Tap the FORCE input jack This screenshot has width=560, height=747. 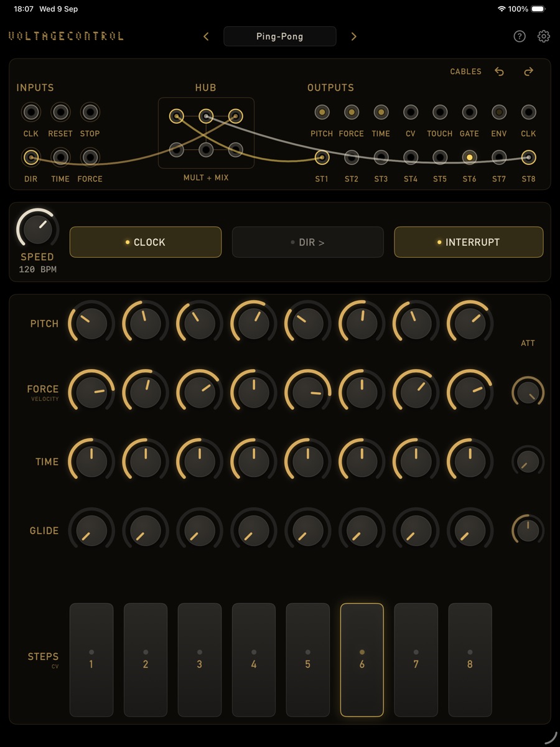[x=90, y=157]
